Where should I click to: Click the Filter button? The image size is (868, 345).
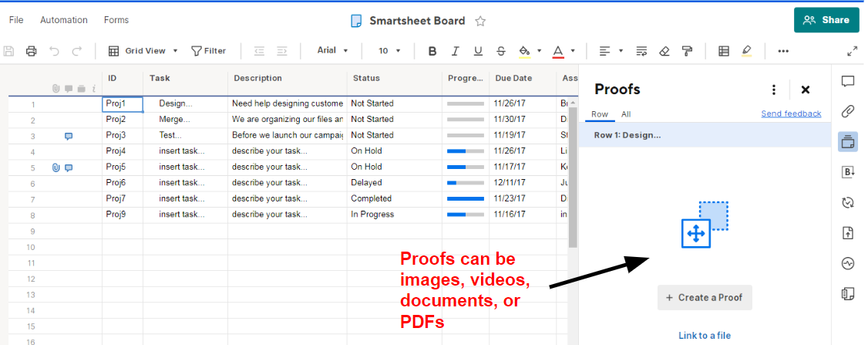pyautogui.click(x=209, y=51)
